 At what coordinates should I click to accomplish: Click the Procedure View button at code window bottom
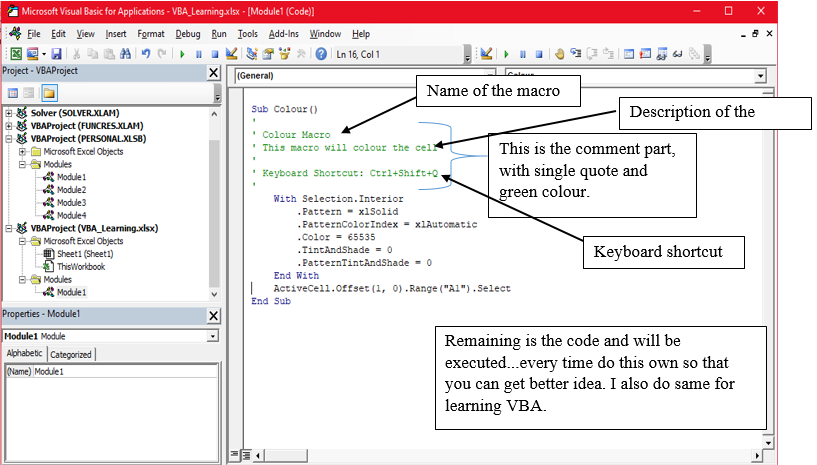click(234, 455)
